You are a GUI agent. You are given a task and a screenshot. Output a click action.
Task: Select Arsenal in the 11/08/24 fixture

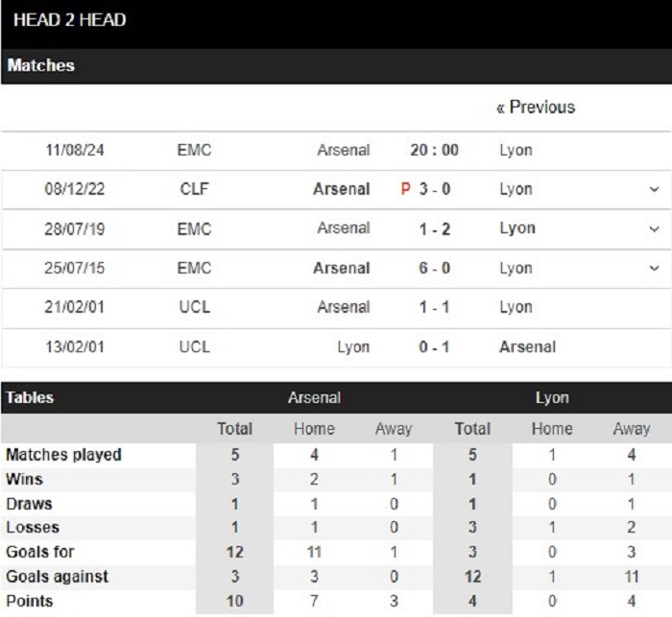click(x=344, y=150)
